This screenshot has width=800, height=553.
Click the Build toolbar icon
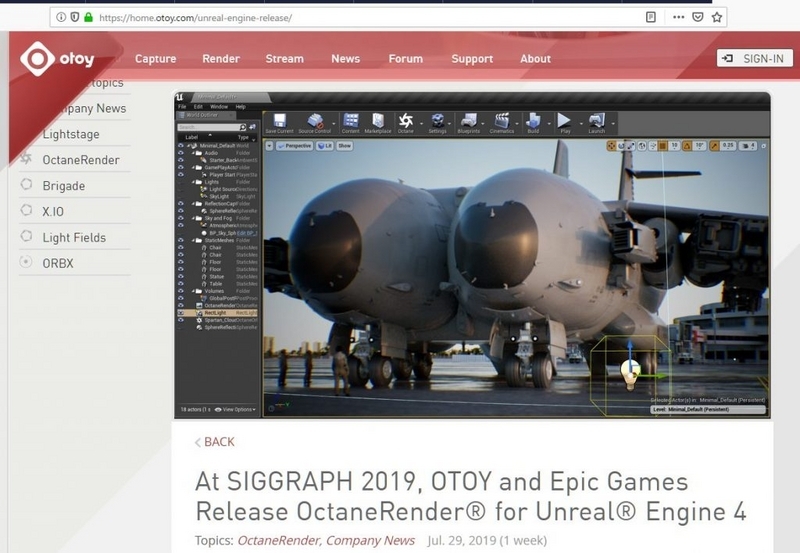pos(533,120)
